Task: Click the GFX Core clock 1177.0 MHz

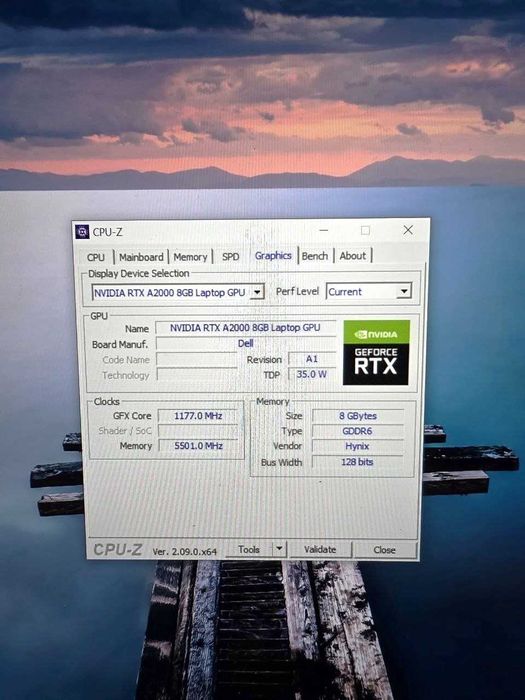Action: coord(198,416)
